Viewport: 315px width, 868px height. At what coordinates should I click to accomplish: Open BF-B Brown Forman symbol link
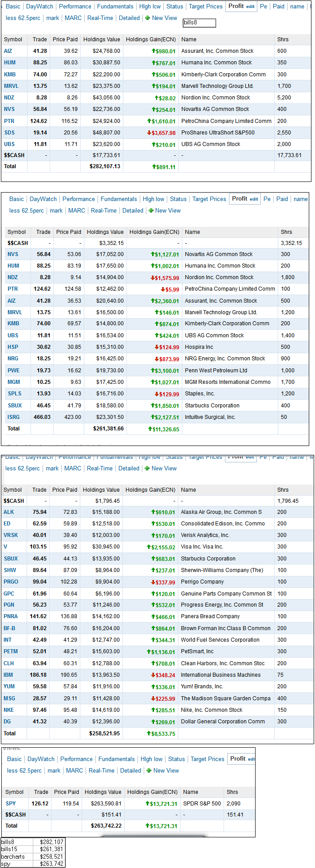(9, 628)
